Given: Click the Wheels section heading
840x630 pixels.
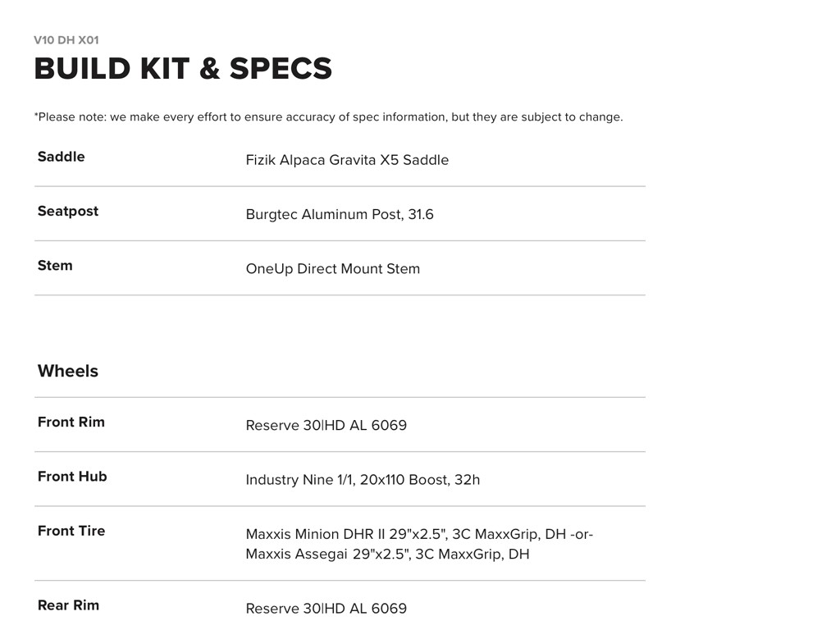Looking at the screenshot, I should (68, 371).
